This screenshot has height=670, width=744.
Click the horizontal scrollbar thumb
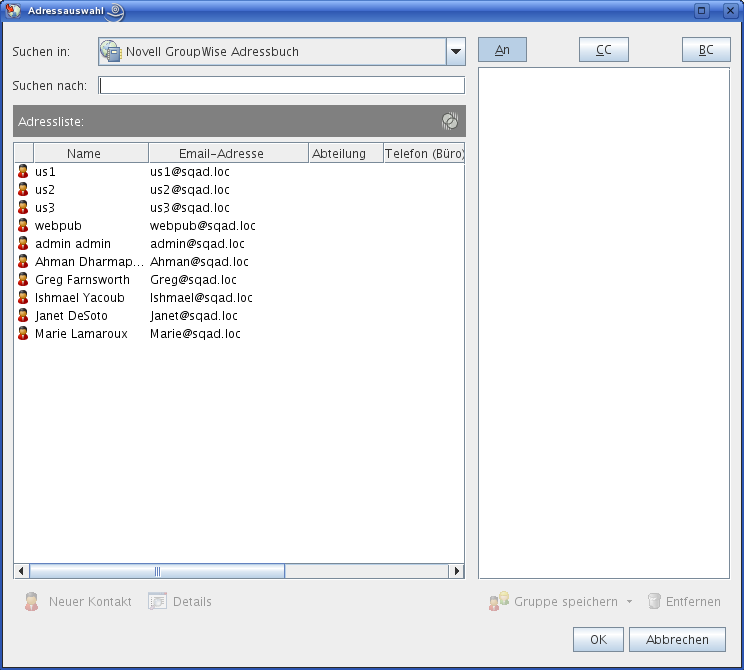(x=157, y=571)
